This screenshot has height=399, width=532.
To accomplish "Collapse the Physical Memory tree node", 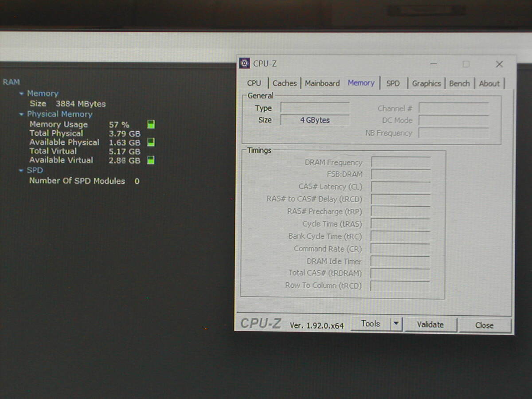I will pos(21,114).
